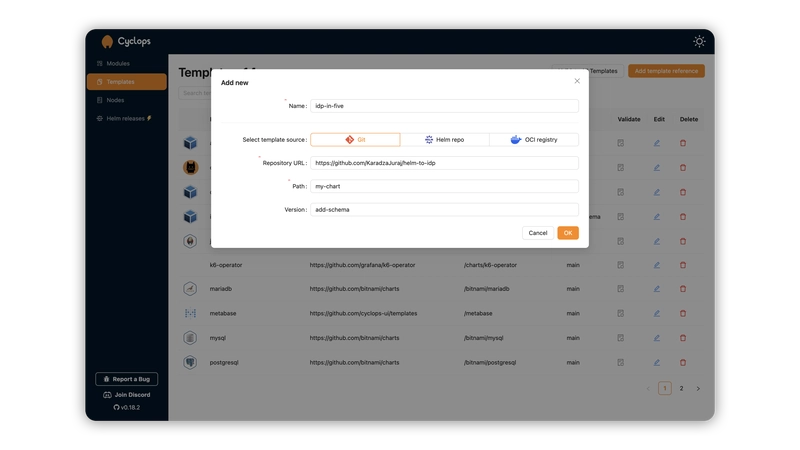Click the delete icon for mysql row

click(x=683, y=338)
